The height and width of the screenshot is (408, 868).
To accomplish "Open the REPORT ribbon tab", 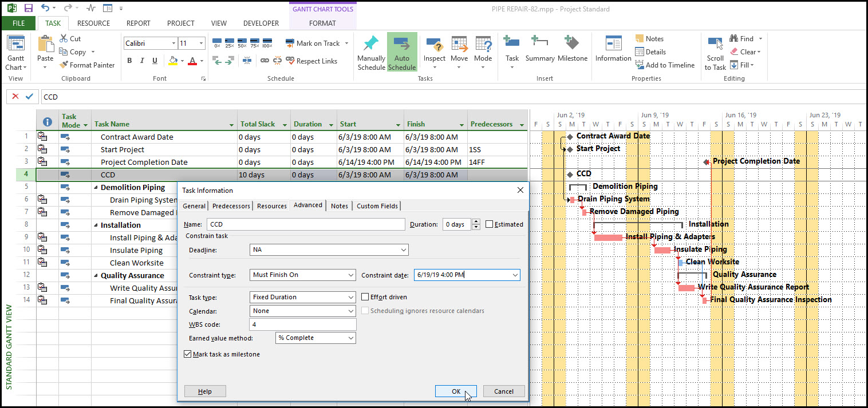I will point(138,23).
